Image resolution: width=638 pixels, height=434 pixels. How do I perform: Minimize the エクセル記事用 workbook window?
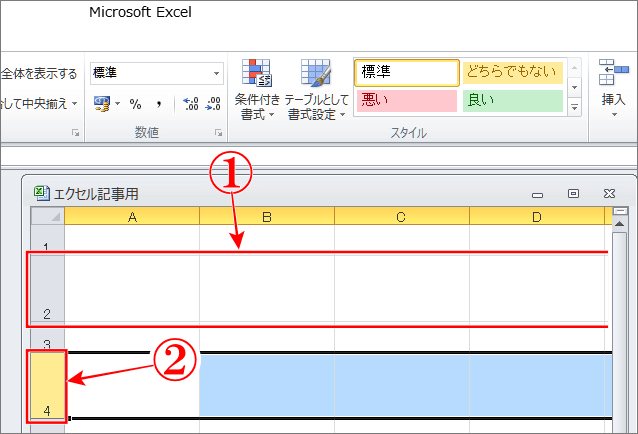coord(537,194)
